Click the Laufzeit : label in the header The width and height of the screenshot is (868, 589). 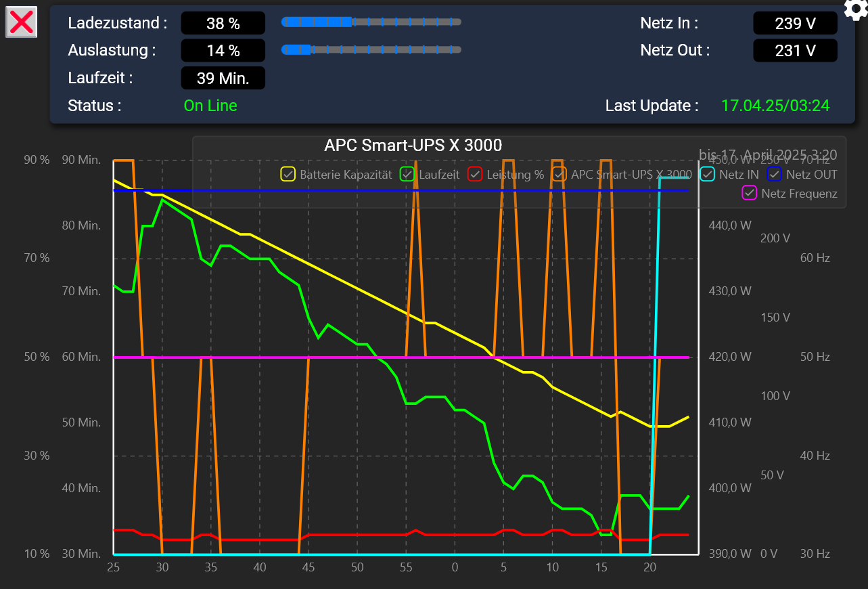pos(100,78)
